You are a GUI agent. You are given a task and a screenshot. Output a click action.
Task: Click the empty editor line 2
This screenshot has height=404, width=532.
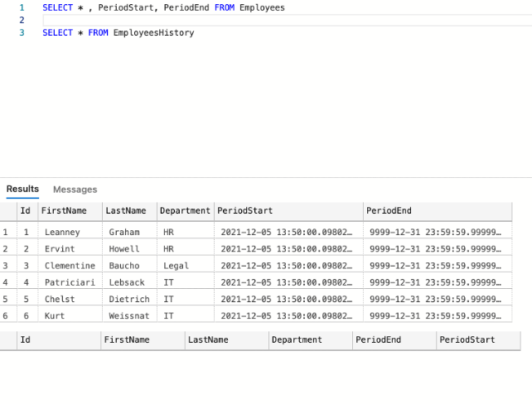tap(287, 21)
